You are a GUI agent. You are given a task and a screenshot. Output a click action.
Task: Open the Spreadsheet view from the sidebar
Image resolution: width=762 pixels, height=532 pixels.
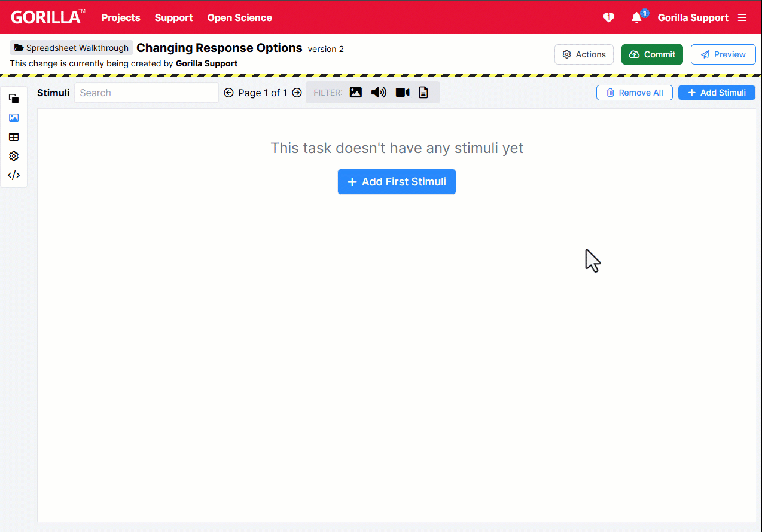pyautogui.click(x=13, y=137)
